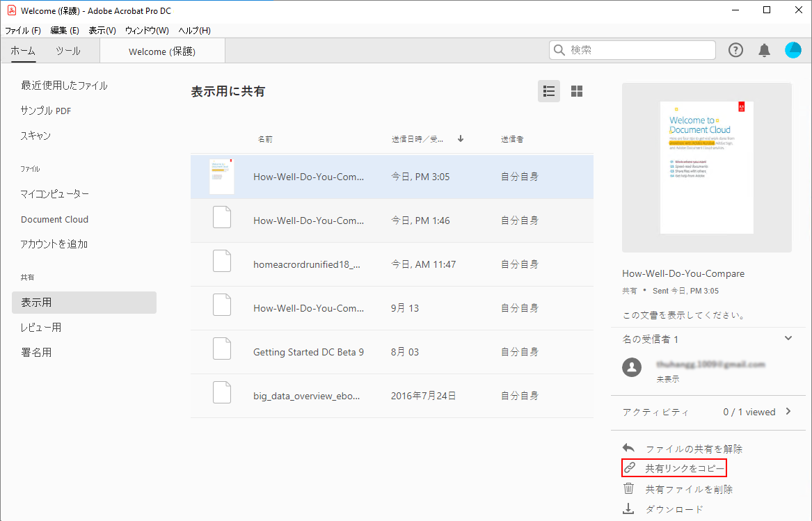Click the recipient avatar icon
The height and width of the screenshot is (521, 812).
pyautogui.click(x=632, y=368)
